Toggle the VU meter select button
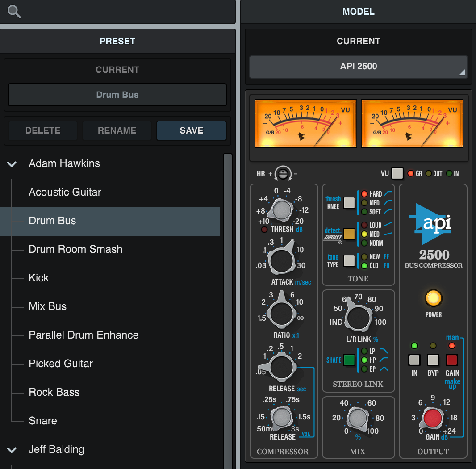476x469 pixels. click(x=397, y=173)
